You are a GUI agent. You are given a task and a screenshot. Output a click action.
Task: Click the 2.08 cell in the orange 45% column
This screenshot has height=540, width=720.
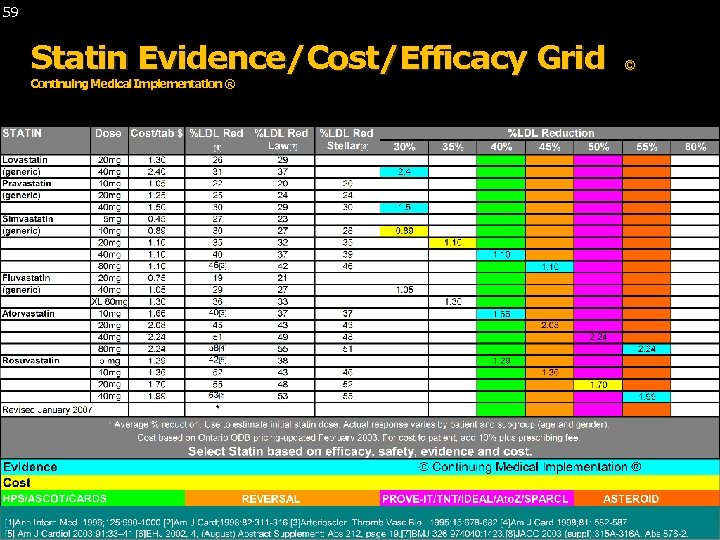550,325
